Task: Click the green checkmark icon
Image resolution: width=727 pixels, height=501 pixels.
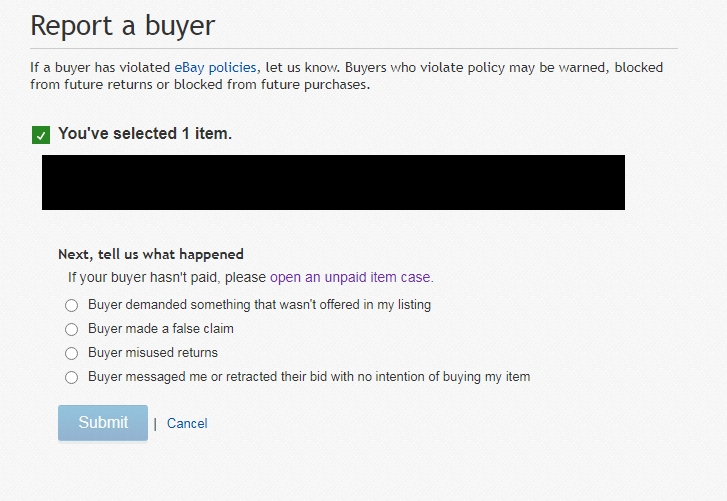Action: tap(41, 135)
